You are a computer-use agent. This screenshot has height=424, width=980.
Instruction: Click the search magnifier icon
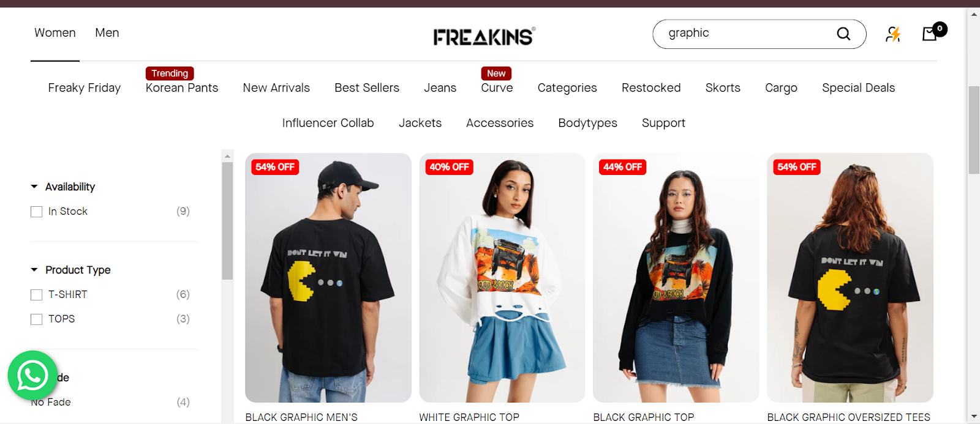[x=843, y=34]
